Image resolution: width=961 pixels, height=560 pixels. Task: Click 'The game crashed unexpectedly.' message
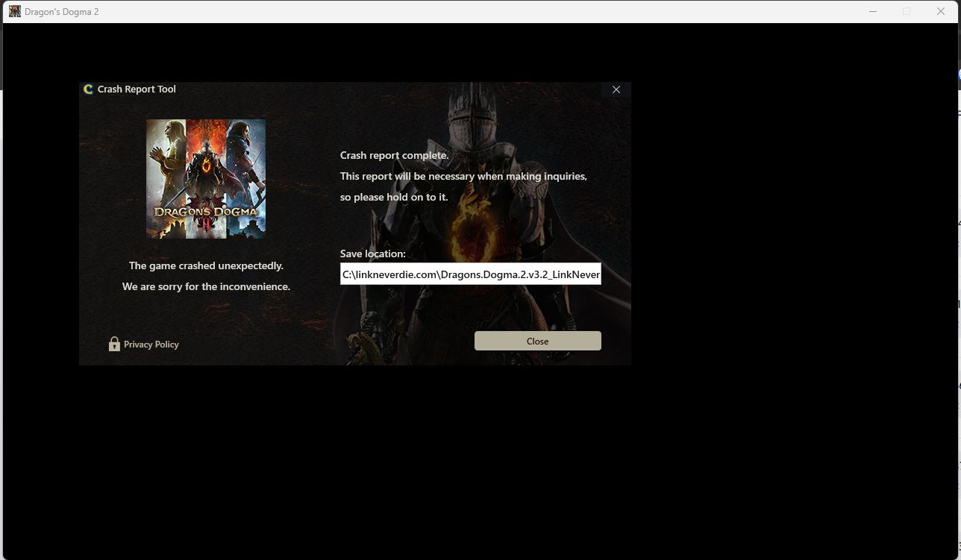(206, 265)
